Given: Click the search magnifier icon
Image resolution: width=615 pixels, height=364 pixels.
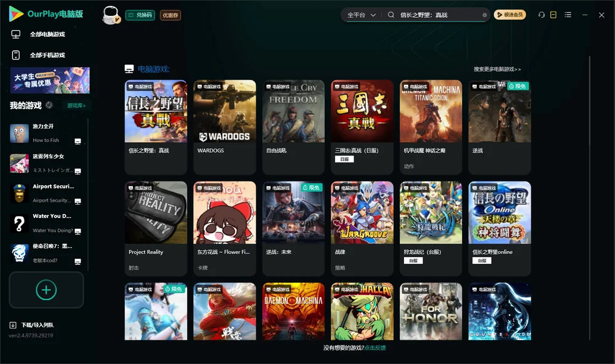Looking at the screenshot, I should 391,15.
